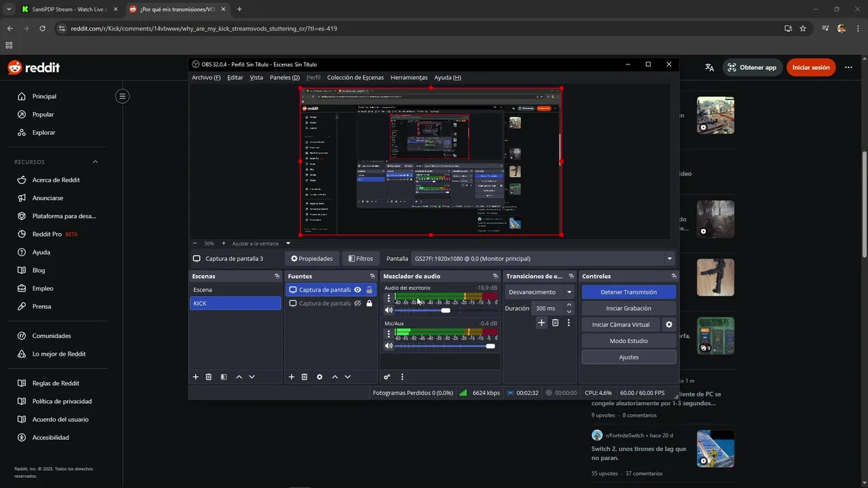The width and height of the screenshot is (868, 488).
Task: Collapse Reddit sidebar with hamburger button
Action: pos(122,96)
